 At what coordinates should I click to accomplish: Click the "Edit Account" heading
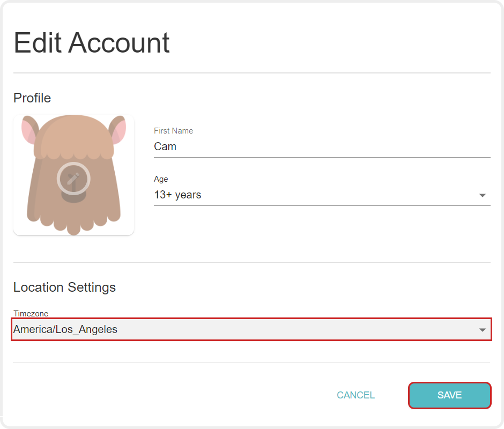(92, 43)
